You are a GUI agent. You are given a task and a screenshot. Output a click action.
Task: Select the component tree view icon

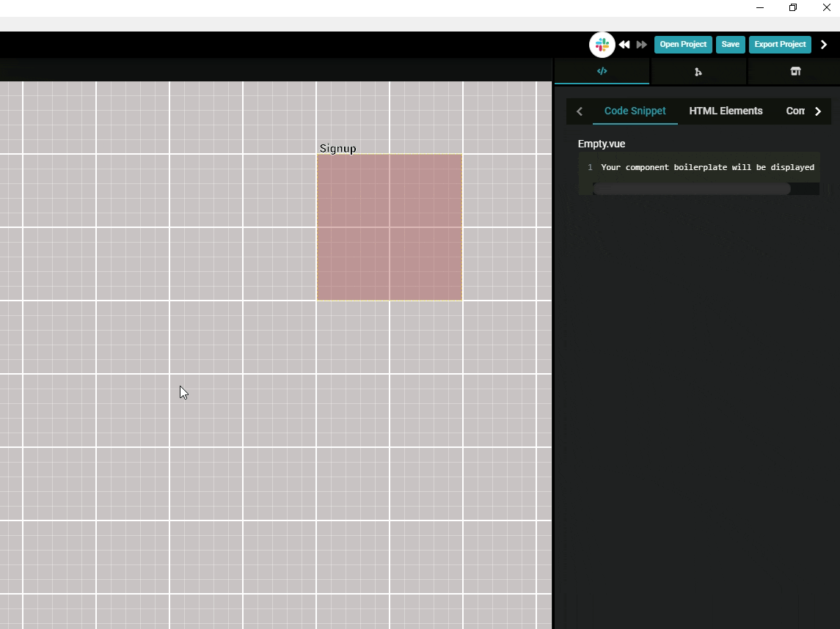point(698,71)
